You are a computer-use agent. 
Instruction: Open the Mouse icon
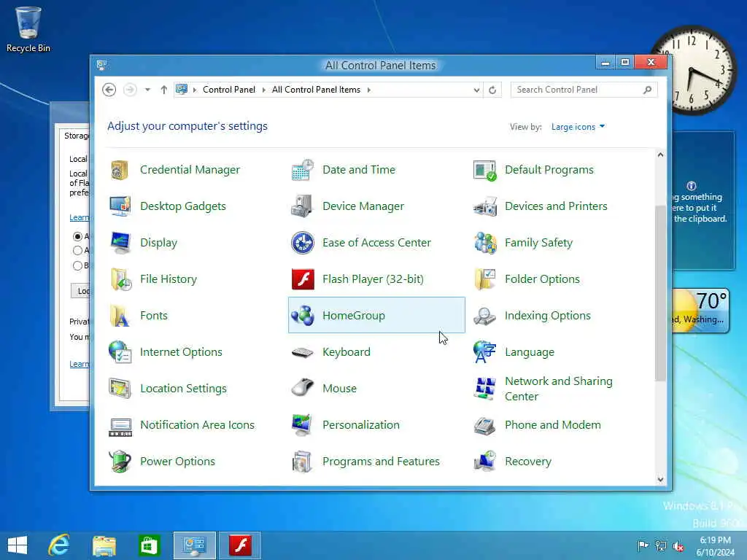point(303,389)
